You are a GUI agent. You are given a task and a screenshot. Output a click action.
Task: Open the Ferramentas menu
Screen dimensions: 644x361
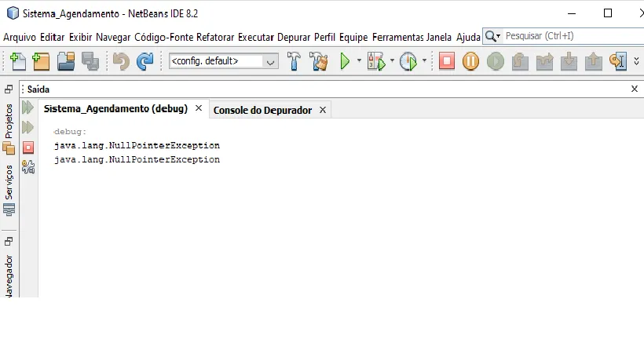tap(397, 38)
